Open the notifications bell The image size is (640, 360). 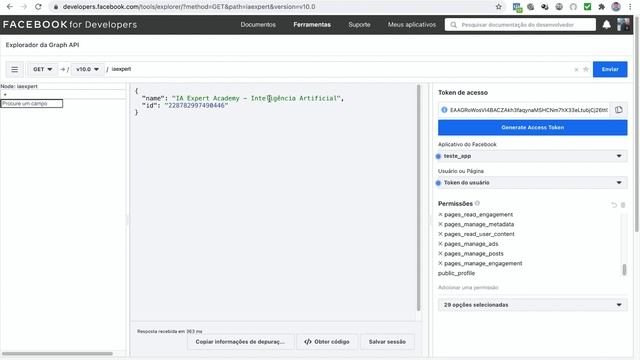pyautogui.click(x=607, y=25)
